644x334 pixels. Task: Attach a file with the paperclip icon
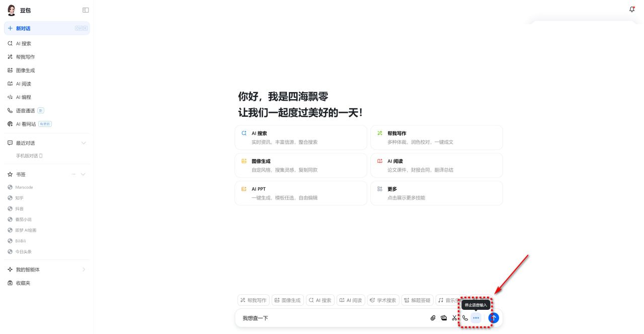coord(433,318)
